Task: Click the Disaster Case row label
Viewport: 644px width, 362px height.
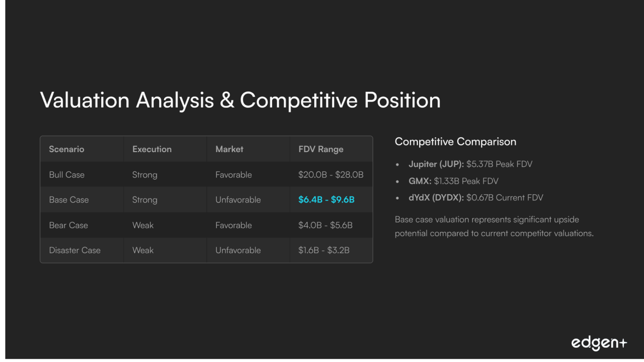Action: click(75, 250)
